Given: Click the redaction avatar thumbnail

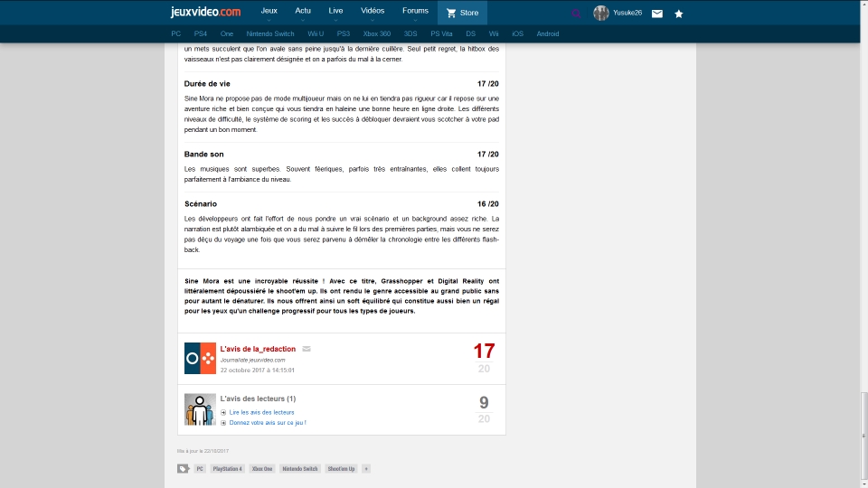Looking at the screenshot, I should point(200,358).
